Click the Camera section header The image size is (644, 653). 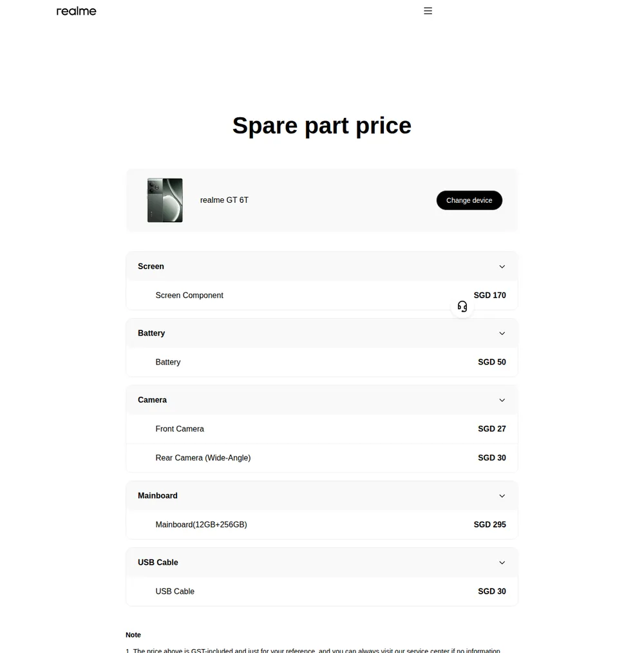[322, 400]
